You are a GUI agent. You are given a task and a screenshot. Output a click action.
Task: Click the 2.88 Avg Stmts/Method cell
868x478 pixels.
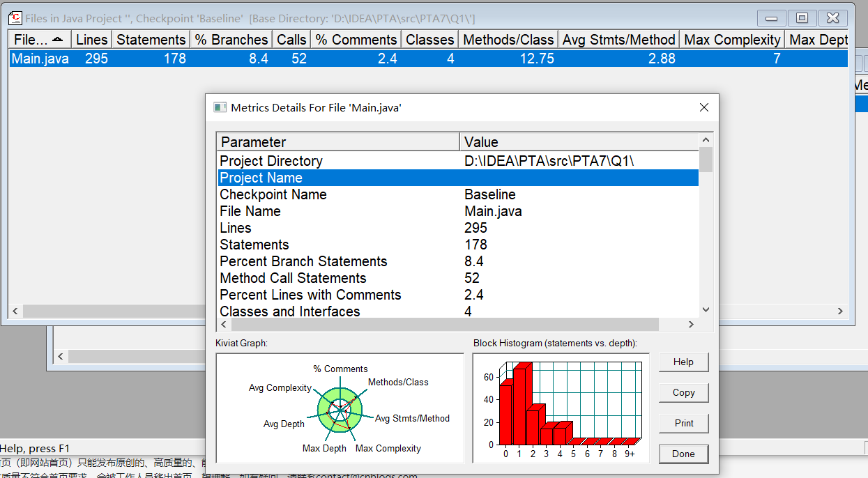click(x=662, y=59)
